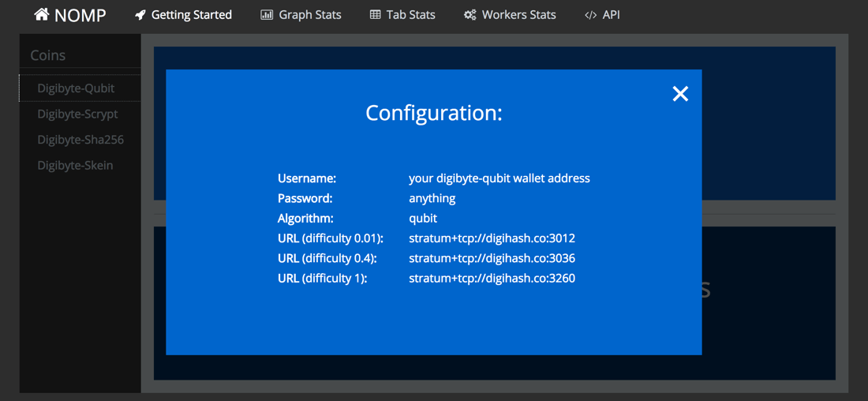Screen dimensions: 868x401
Task: Click the NOMP brand text
Action: click(x=80, y=15)
